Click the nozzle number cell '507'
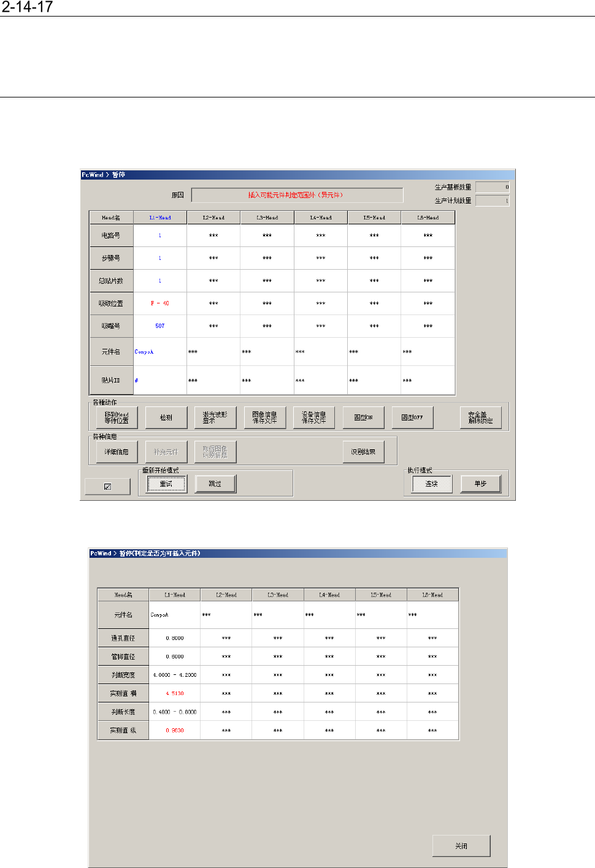Image resolution: width=595 pixels, height=868 pixels. point(160,326)
